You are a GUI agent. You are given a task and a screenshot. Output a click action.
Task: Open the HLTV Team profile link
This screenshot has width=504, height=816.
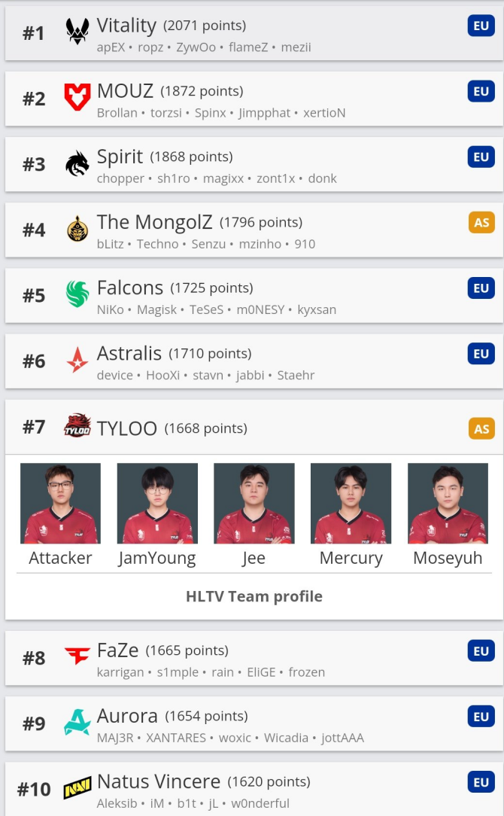[254, 596]
